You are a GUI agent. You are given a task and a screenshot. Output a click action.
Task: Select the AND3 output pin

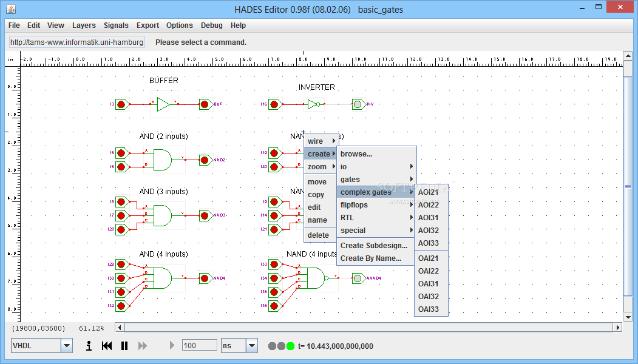[205, 215]
